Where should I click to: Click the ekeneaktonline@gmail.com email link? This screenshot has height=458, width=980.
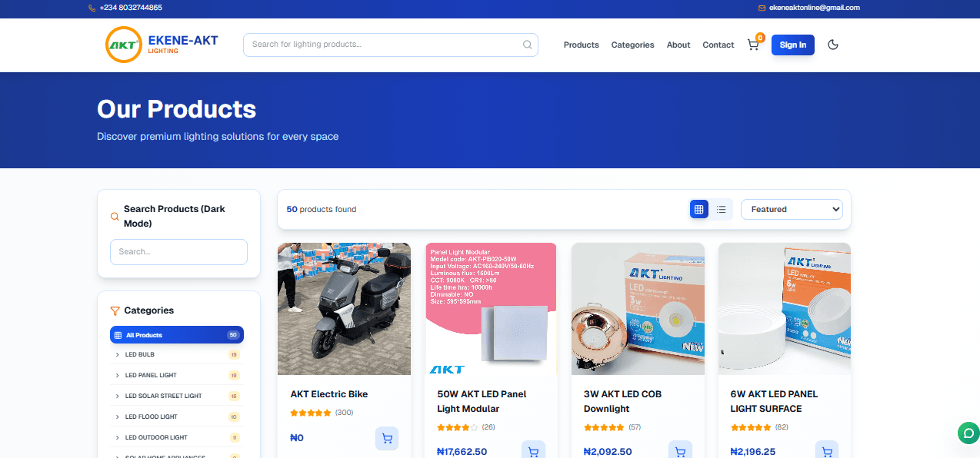(x=814, y=8)
